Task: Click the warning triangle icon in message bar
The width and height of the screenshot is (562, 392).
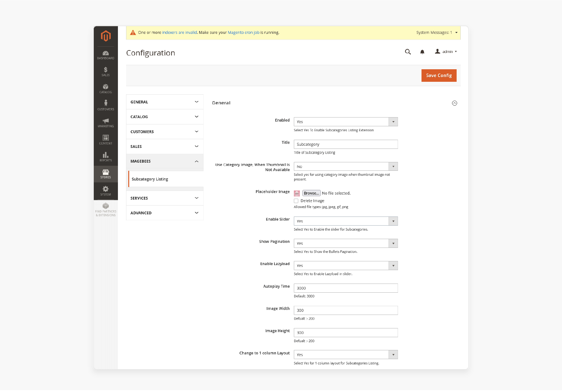Action: [x=133, y=33]
